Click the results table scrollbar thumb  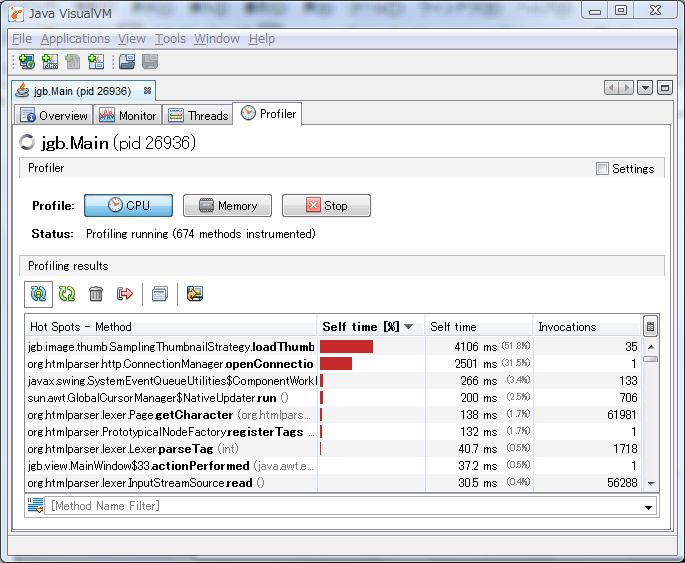pyautogui.click(x=651, y=359)
